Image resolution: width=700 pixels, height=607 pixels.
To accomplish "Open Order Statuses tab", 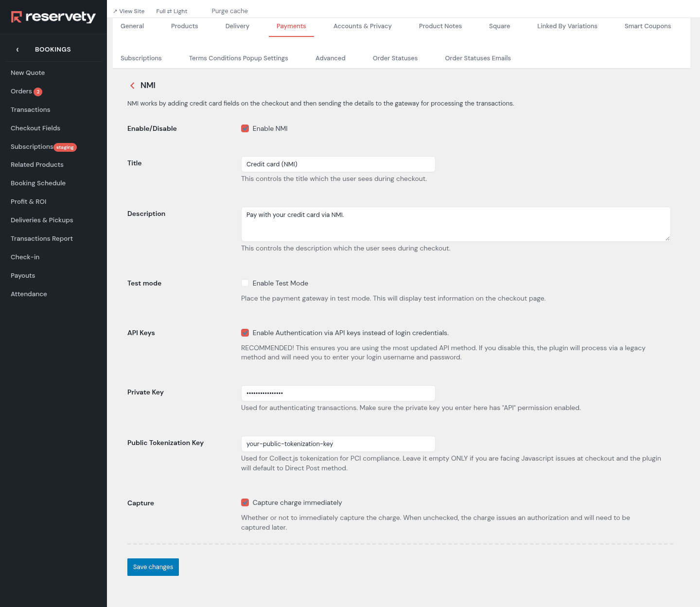I will point(395,58).
